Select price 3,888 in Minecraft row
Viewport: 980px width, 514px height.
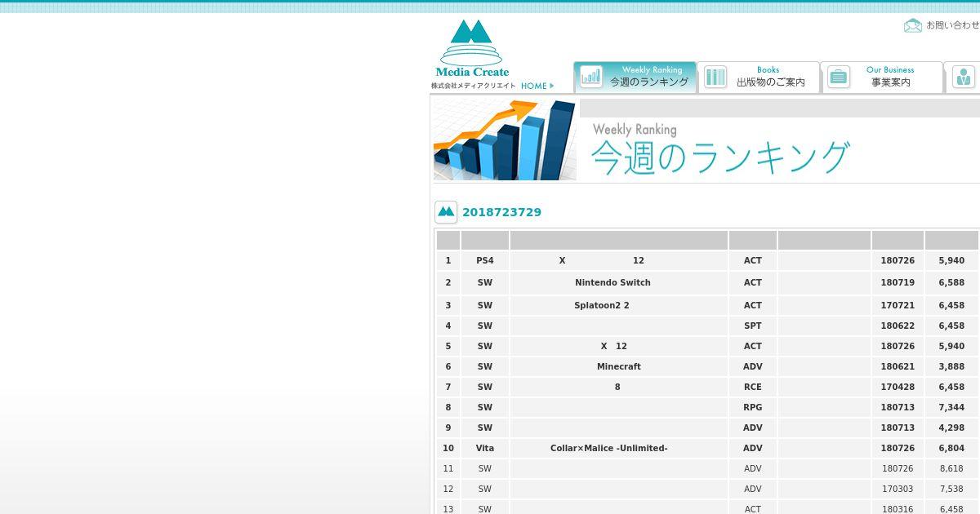(x=952, y=366)
